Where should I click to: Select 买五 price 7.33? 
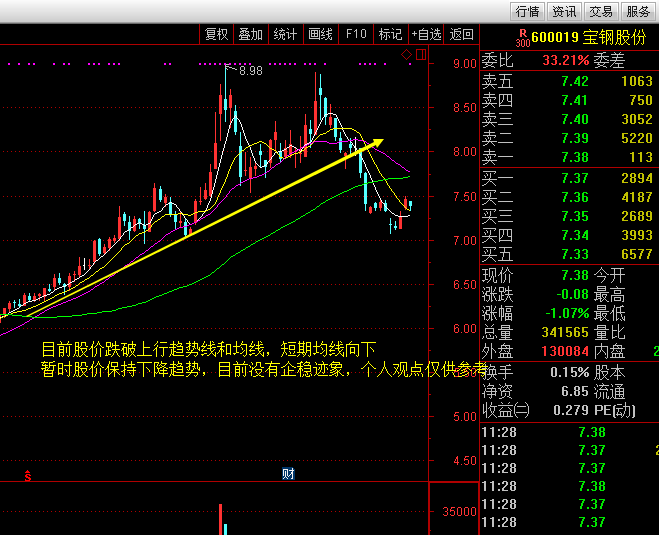(575, 254)
